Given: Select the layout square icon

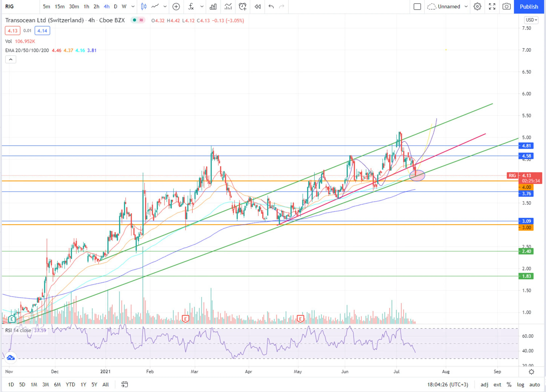Looking at the screenshot, I should point(417,7).
